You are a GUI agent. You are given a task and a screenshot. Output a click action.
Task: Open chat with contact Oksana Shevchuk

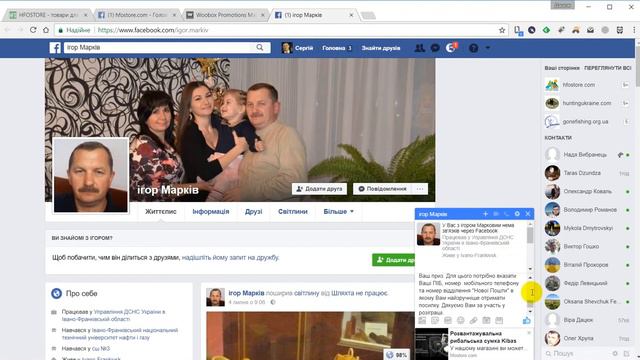coord(587,302)
